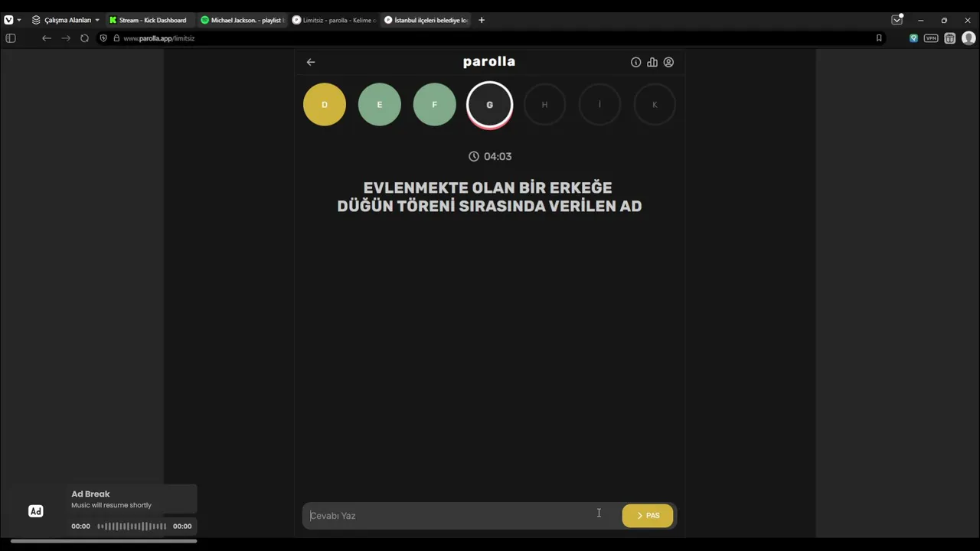
Task: Switch to the İstanbul ilçeleri belediye tab
Action: point(426,20)
